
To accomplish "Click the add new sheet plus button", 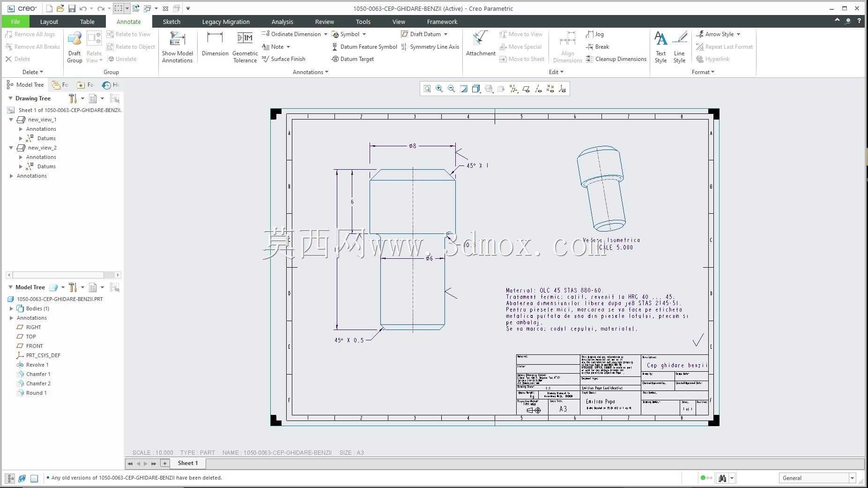I will 165,463.
